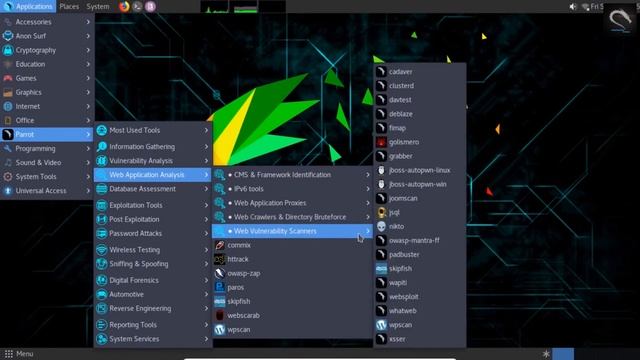This screenshot has height=360, width=640.
Task: Launch joomscan
Action: click(420, 198)
